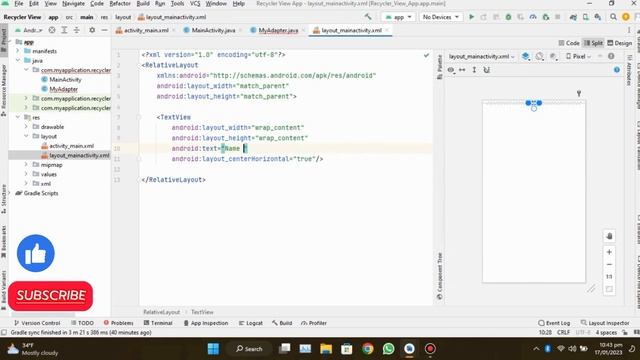Image resolution: width=640 pixels, height=360 pixels.
Task: Select design surface layers icon
Action: point(526,57)
